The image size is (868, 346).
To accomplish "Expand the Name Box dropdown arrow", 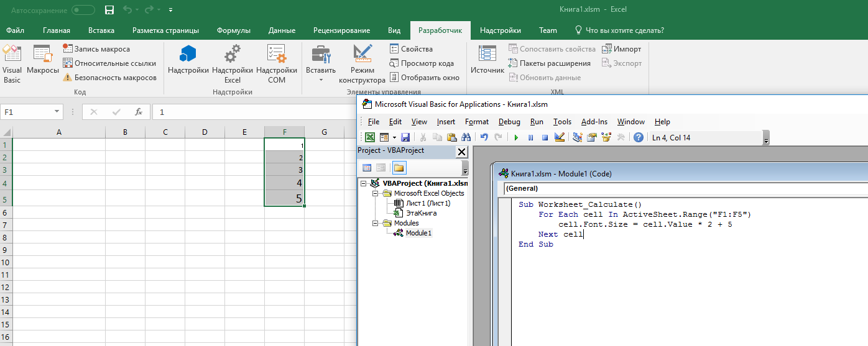I will [x=57, y=112].
